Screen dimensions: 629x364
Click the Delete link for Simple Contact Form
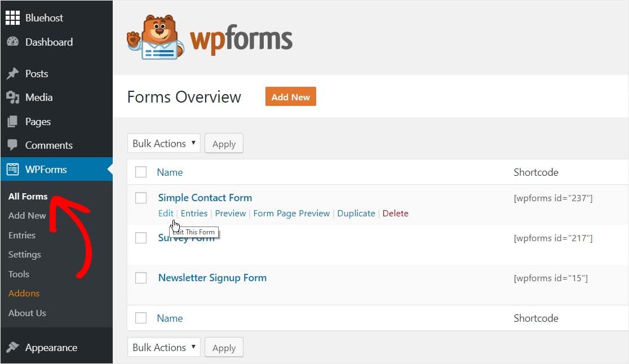point(395,213)
